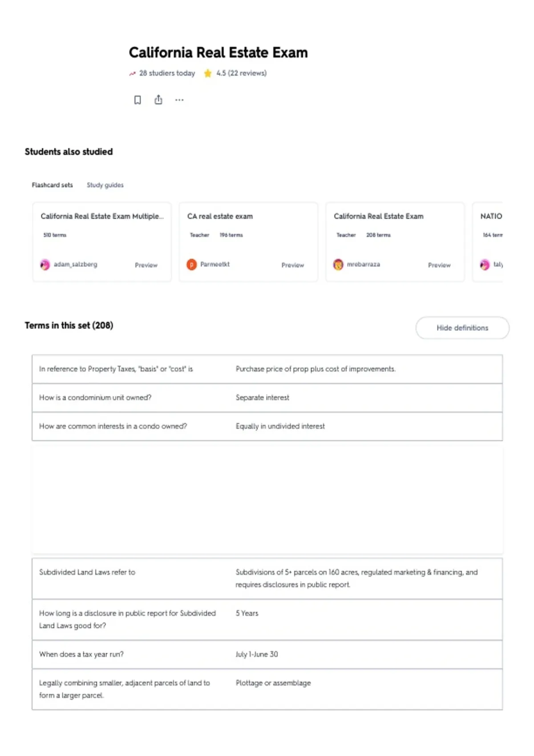
Task: Click the studiers trending arrow icon
Action: [132, 73]
